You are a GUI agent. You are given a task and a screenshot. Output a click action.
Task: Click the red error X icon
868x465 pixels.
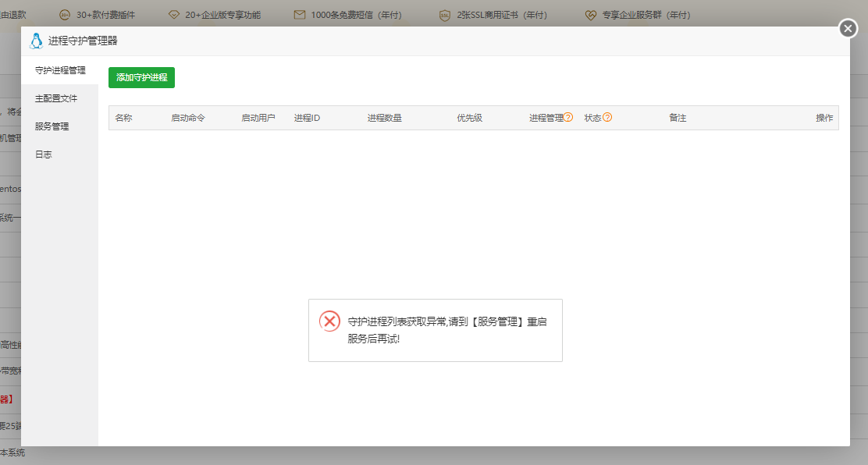(329, 321)
